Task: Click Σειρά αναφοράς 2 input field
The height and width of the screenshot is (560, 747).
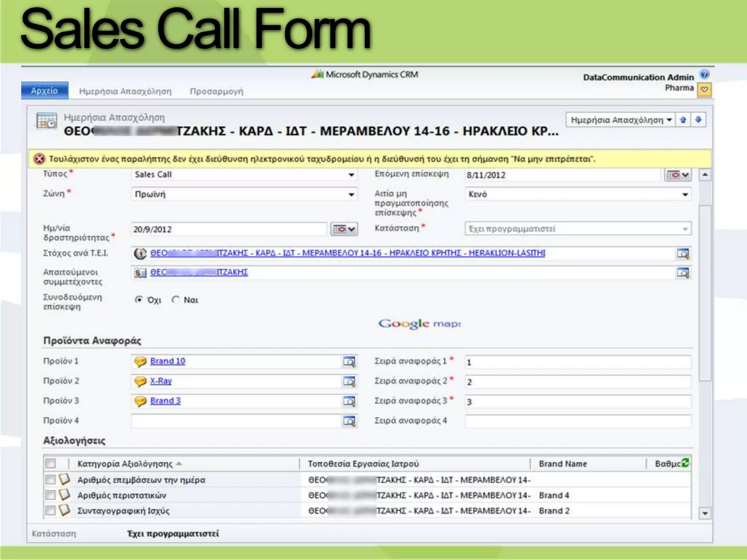Action: point(578,382)
